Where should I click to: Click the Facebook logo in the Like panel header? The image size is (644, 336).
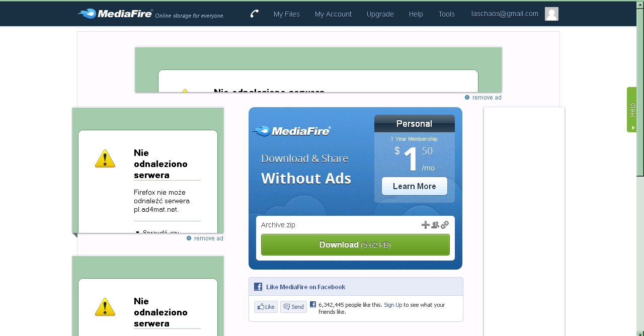pos(258,287)
